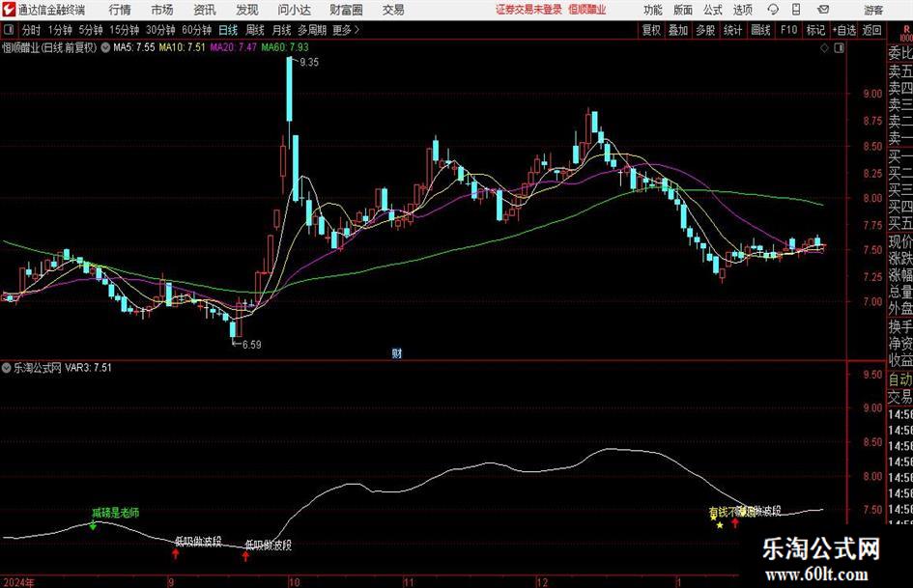Viewport: 913px width, 588px height.
Task: Click the 财 marker on the chart
Action: tap(396, 352)
